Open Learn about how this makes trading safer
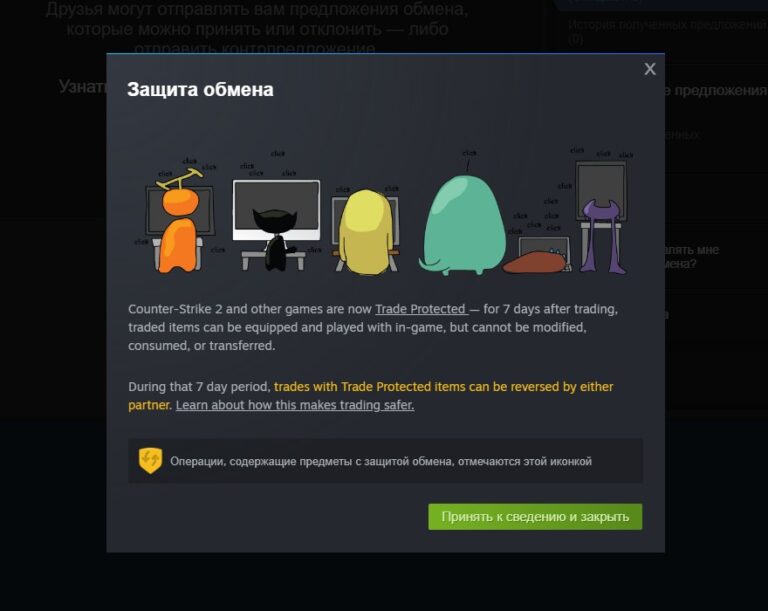768x611 pixels. 295,405
